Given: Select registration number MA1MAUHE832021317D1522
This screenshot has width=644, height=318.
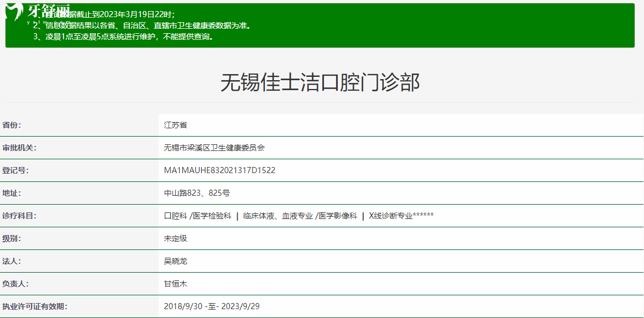Looking at the screenshot, I should pos(219,170).
